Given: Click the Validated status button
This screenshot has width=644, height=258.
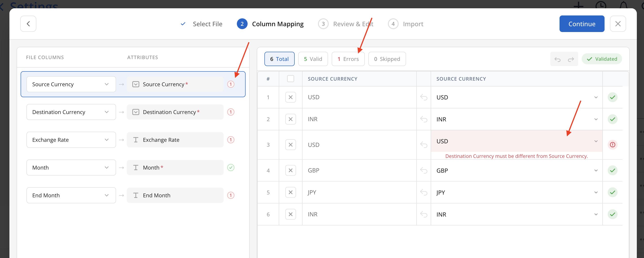Looking at the screenshot, I should [601, 59].
